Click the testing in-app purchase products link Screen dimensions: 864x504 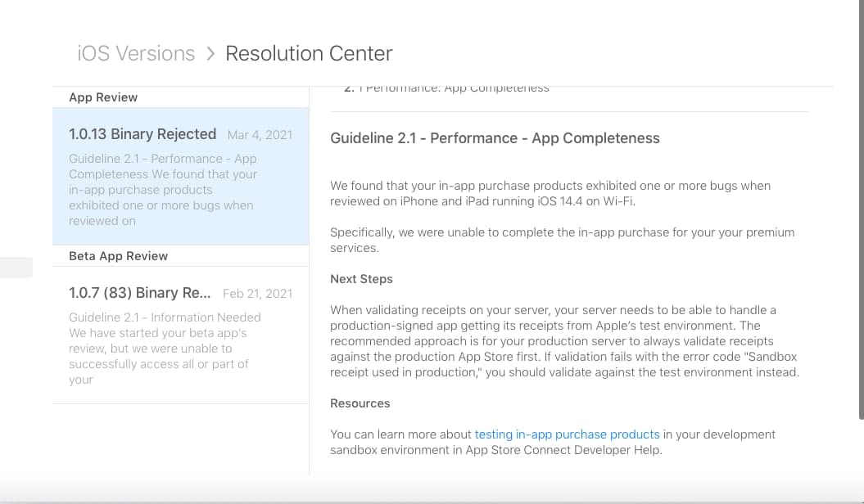point(567,434)
